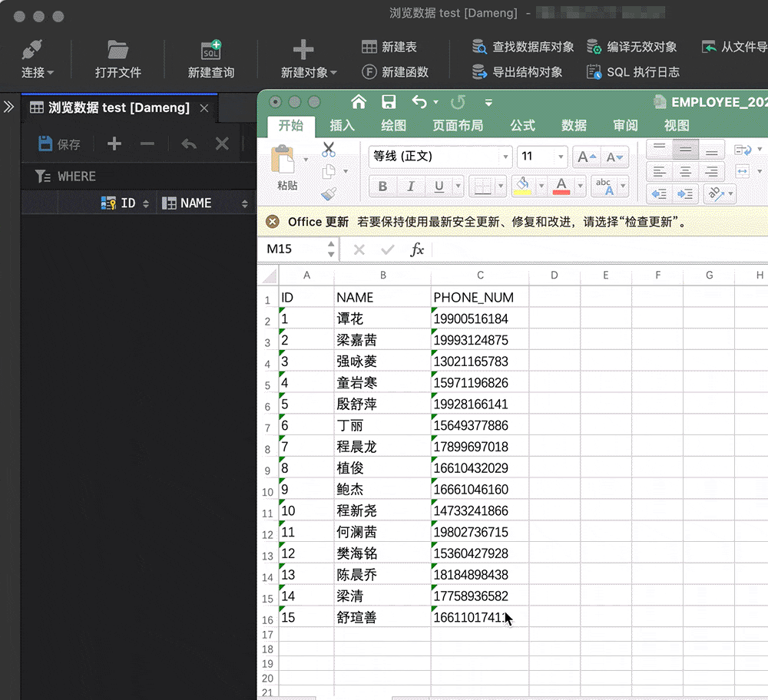Increase font size with A up icon
This screenshot has width=768, height=700.
pos(586,157)
